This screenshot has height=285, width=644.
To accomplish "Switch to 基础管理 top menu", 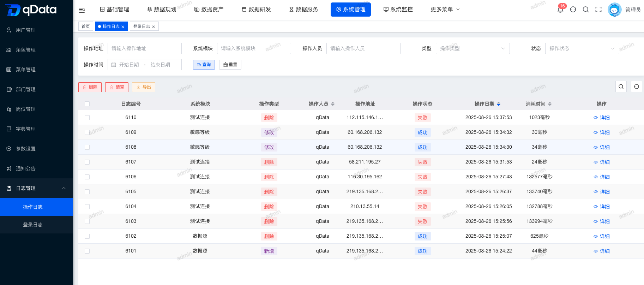I will point(114,10).
